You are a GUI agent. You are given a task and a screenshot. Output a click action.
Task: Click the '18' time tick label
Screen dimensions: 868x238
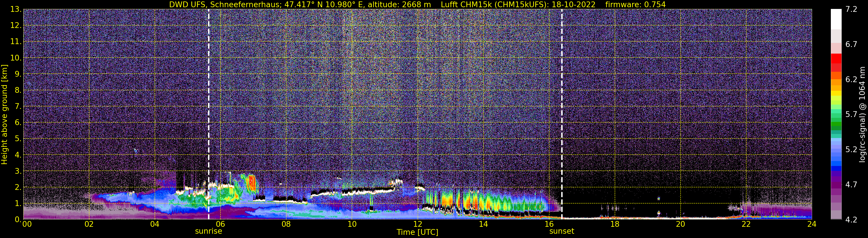coord(614,224)
